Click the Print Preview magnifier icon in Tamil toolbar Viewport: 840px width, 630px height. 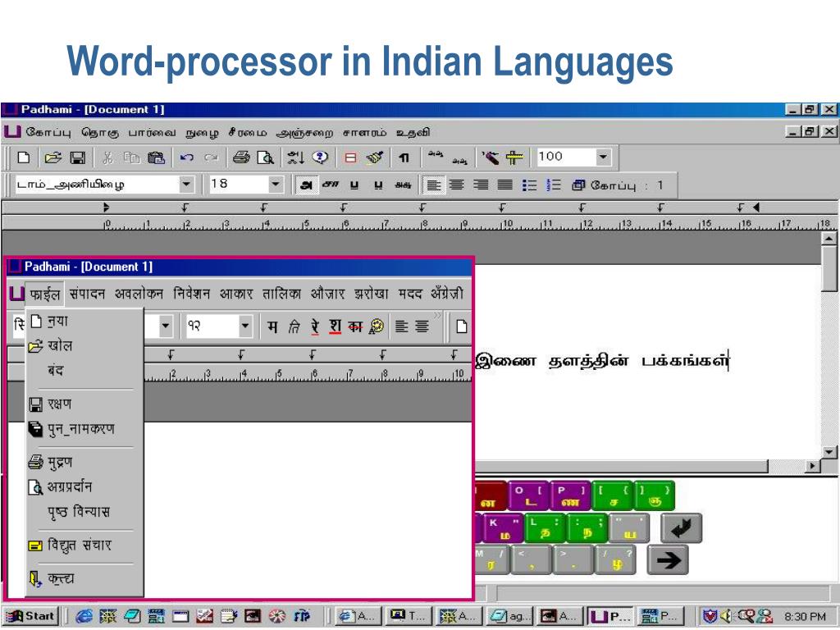(x=266, y=157)
